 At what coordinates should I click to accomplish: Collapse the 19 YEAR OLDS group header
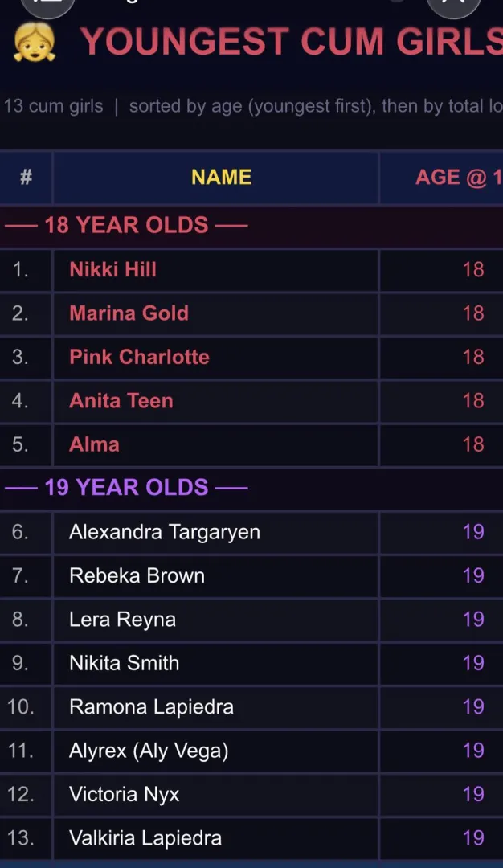coord(126,488)
